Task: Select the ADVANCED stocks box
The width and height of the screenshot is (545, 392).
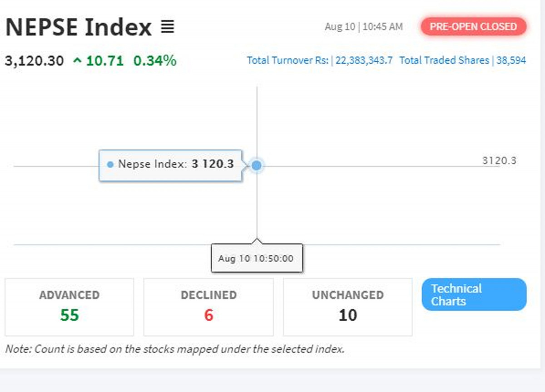Action: click(69, 307)
